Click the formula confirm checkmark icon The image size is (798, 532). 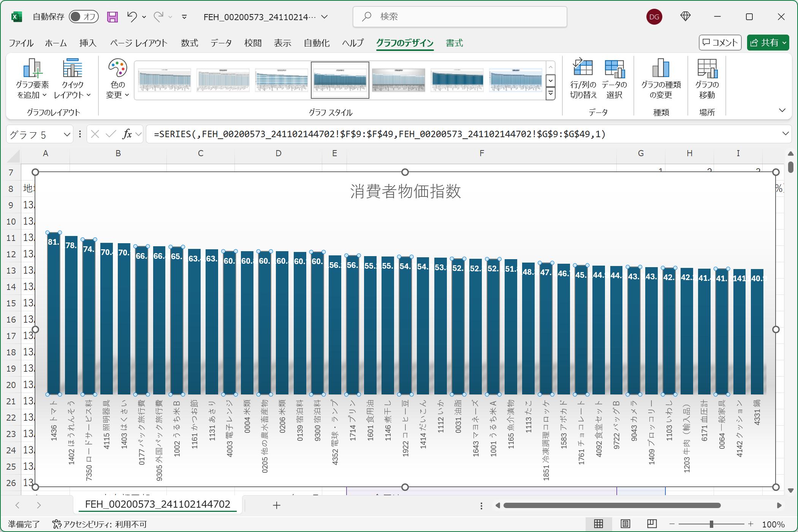111,134
